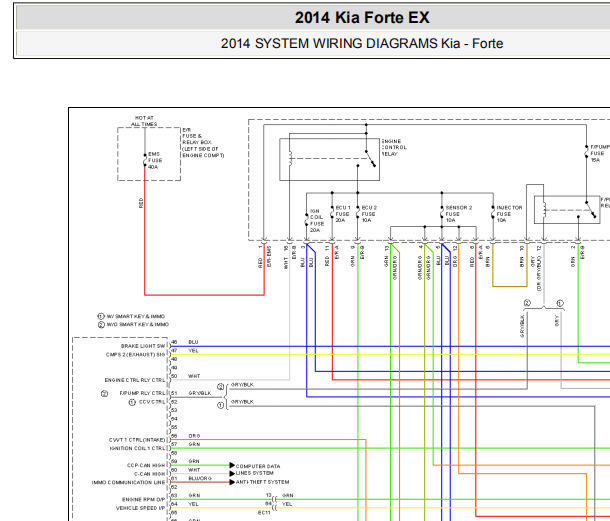Click arrowhead pointing to COMPUTER DATA
This screenshot has height=521, width=610.
[x=232, y=465]
